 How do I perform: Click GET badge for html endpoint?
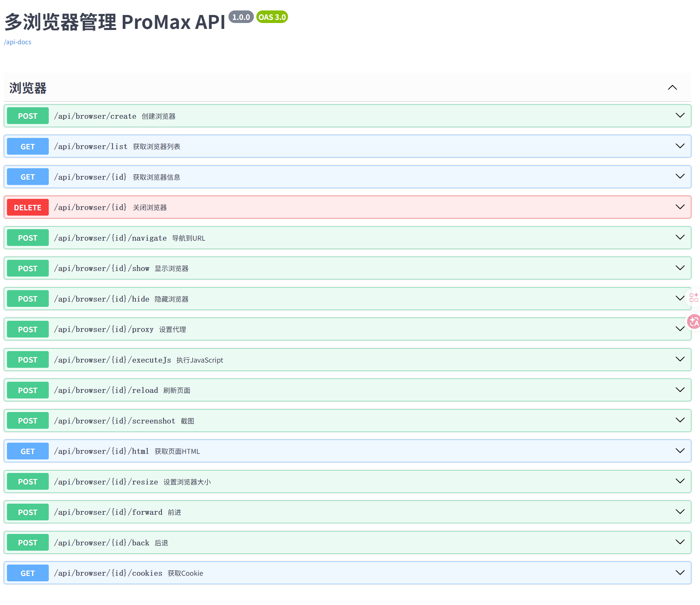point(28,451)
